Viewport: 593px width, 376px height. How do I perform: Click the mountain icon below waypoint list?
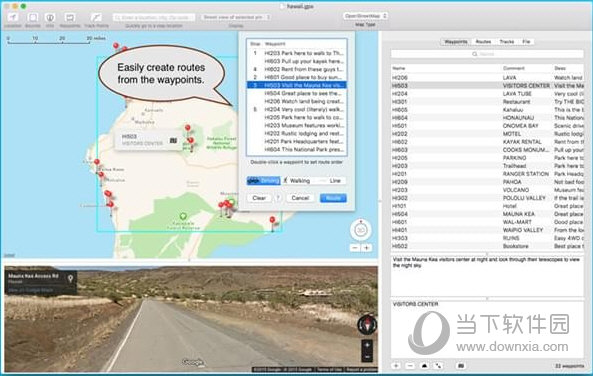pyautogui.click(x=424, y=366)
